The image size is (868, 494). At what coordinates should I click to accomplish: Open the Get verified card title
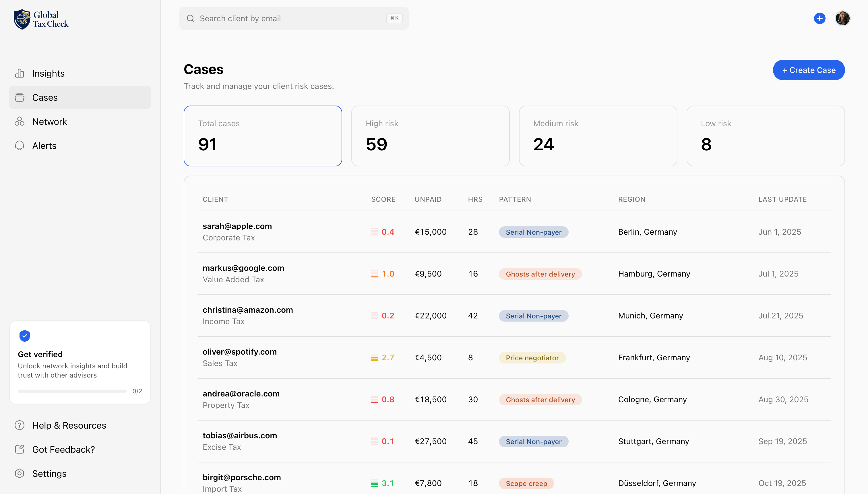coord(40,354)
